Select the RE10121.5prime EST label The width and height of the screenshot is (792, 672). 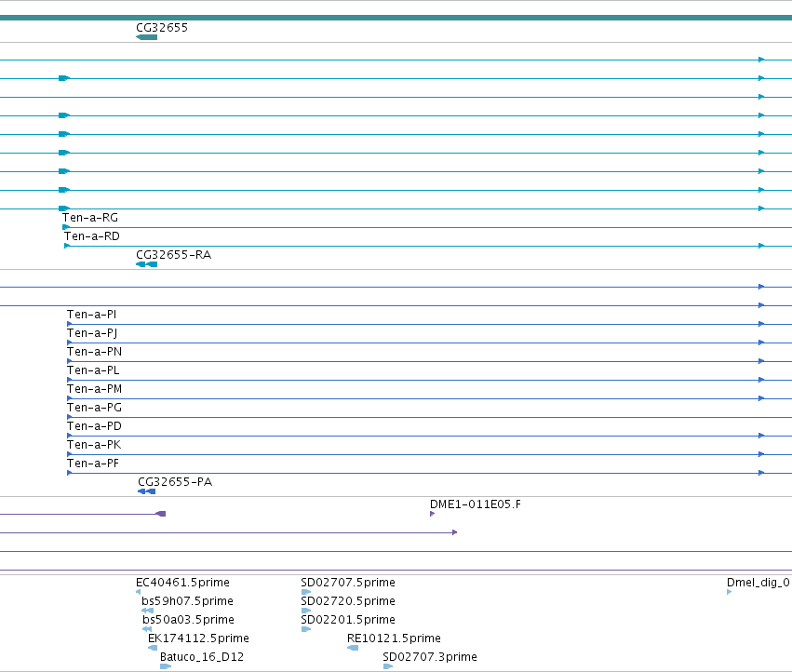click(394, 639)
